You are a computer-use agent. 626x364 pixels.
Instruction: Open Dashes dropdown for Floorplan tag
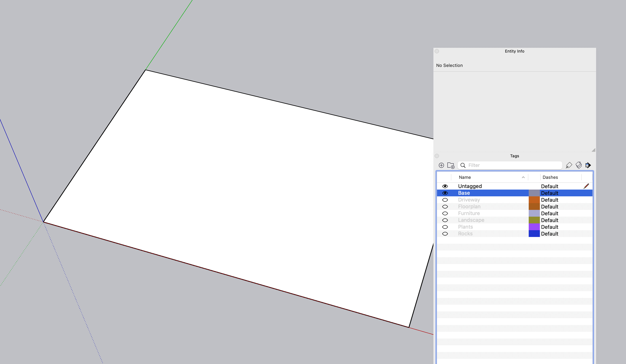point(549,207)
